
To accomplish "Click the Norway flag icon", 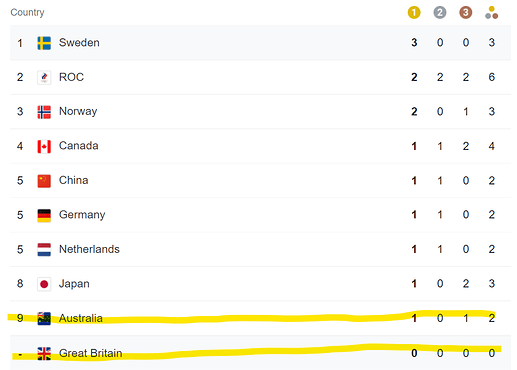I will point(44,112).
